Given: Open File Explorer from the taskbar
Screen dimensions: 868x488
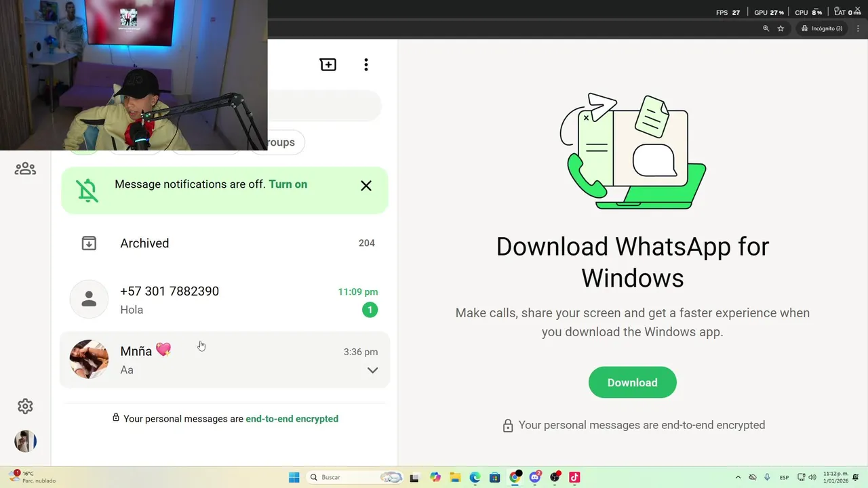Looking at the screenshot, I should [x=455, y=477].
